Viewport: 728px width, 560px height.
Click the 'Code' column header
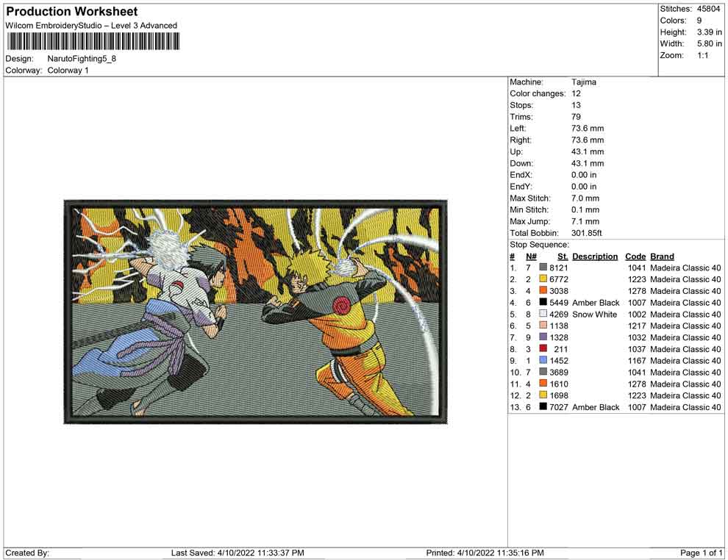click(x=635, y=256)
